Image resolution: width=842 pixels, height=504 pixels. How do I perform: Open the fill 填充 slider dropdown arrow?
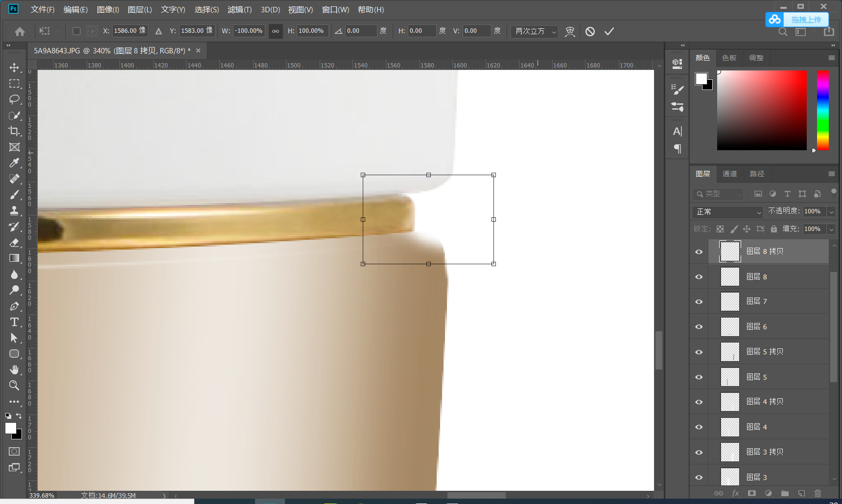[x=831, y=229]
